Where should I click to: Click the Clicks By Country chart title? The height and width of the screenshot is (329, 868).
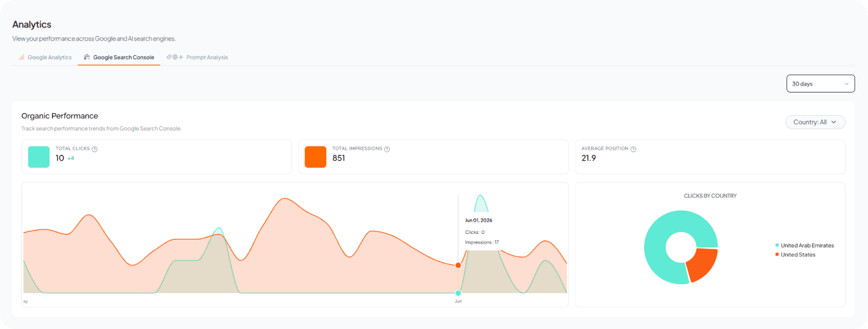710,195
